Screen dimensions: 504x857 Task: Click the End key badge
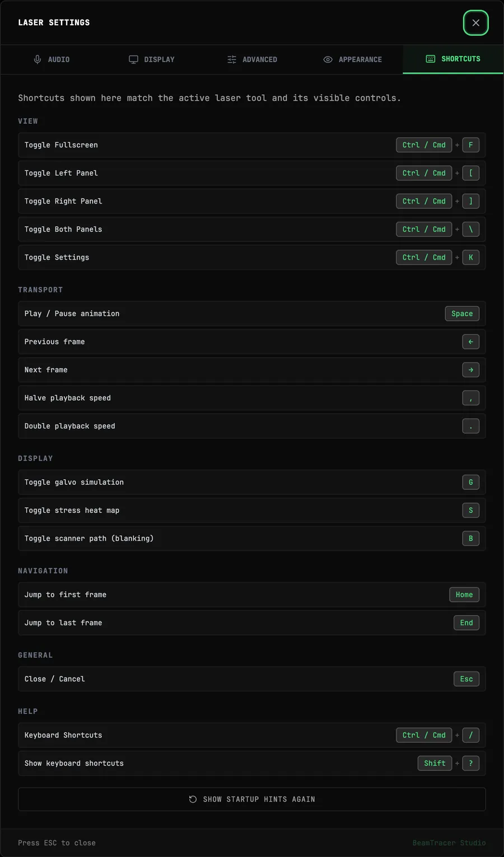point(466,623)
